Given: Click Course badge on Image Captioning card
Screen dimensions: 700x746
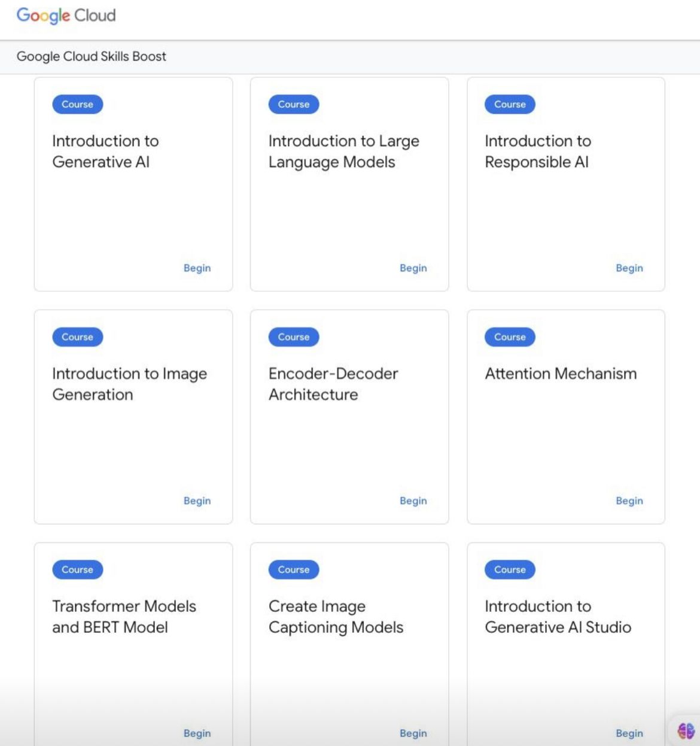Looking at the screenshot, I should (294, 569).
